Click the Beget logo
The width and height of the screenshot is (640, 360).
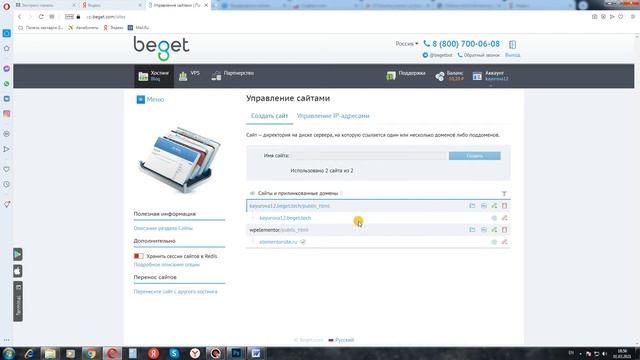click(161, 48)
